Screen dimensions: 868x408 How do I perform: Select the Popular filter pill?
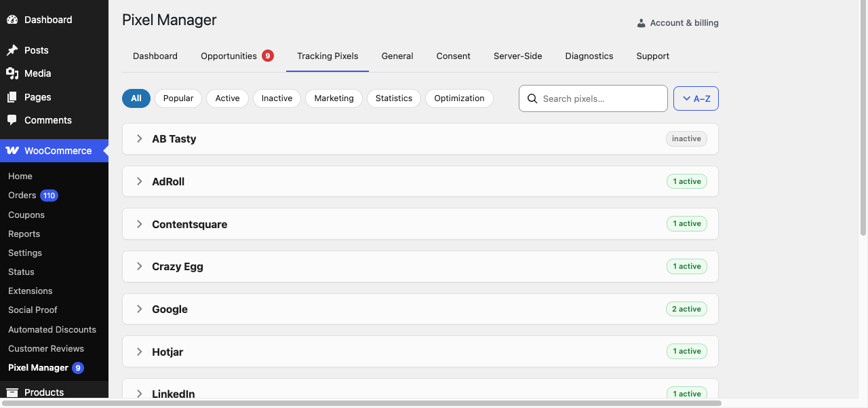178,98
